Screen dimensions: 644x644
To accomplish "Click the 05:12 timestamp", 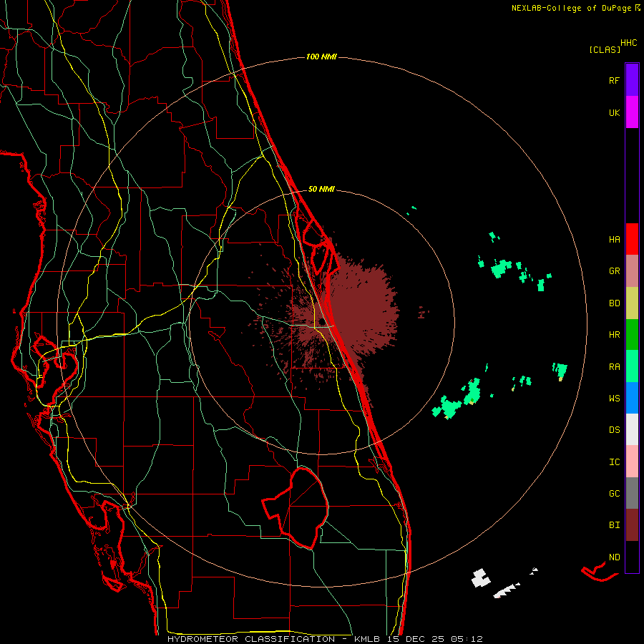I will click(x=466, y=639).
